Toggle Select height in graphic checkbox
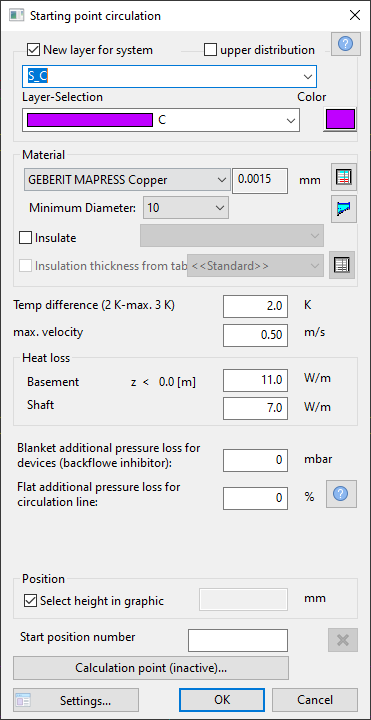Image resolution: width=371 pixels, height=720 pixels. [30, 601]
